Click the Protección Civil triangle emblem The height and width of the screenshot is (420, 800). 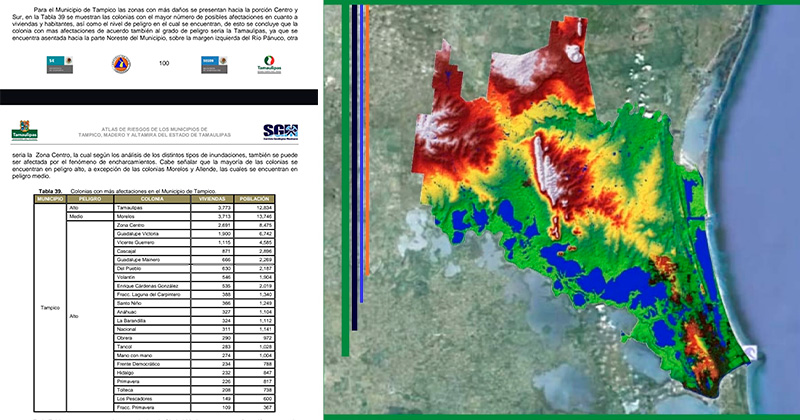tap(120, 64)
